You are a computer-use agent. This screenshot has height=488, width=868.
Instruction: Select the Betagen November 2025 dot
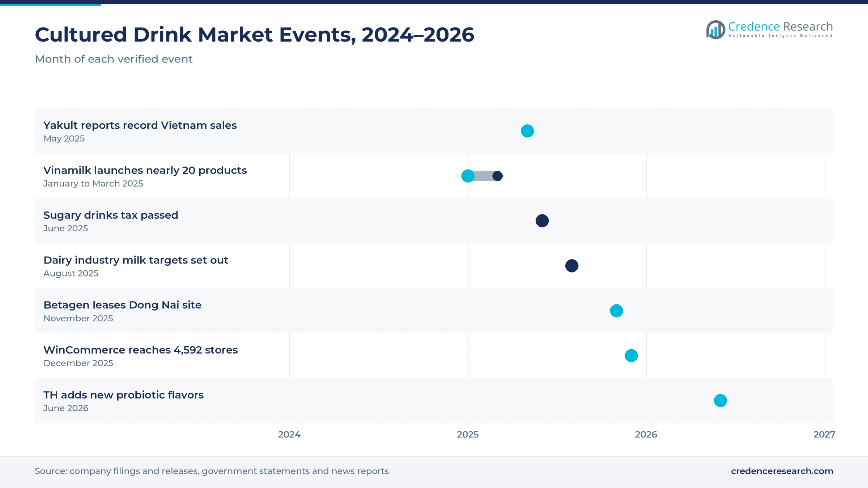click(616, 311)
